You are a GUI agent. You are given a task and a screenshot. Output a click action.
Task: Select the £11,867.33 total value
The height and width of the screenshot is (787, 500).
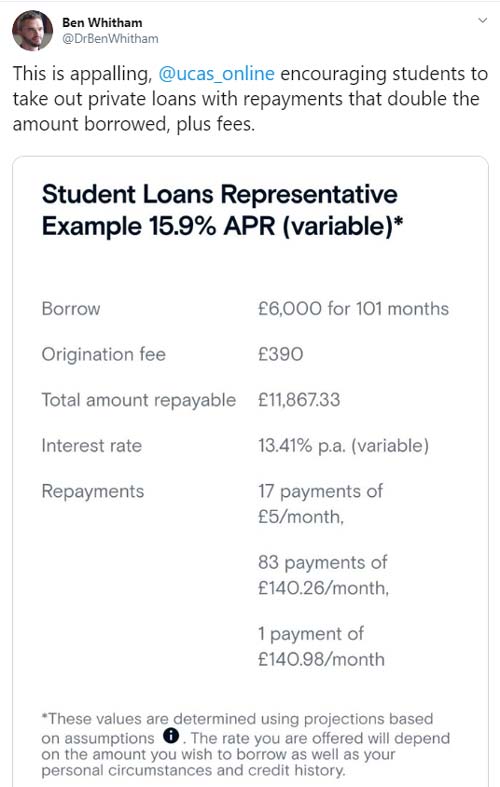[x=299, y=400]
